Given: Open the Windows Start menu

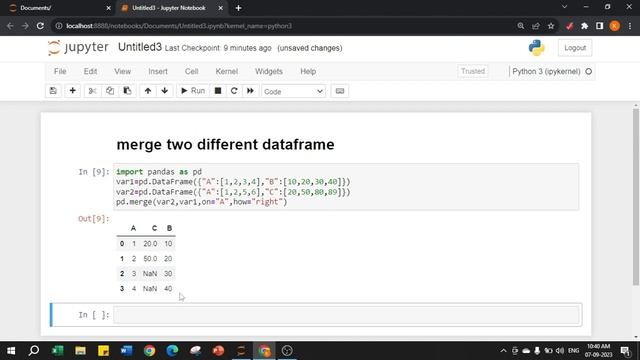Looking at the screenshot, I should coord(11,351).
